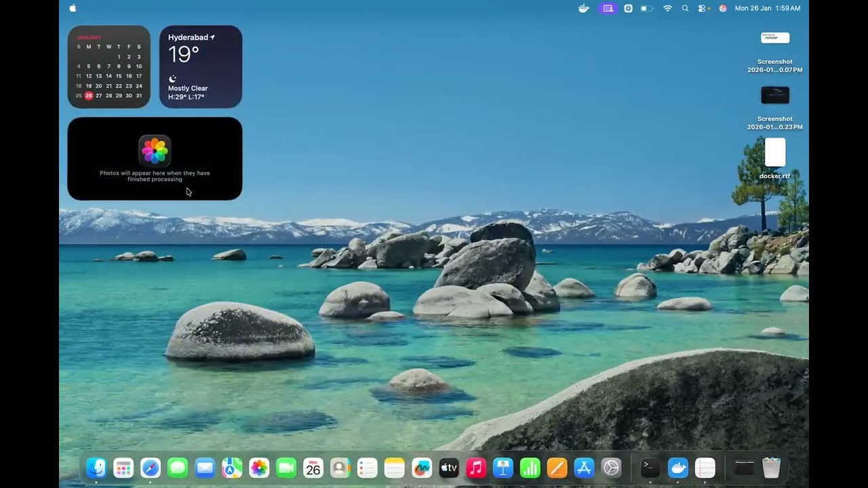The width and height of the screenshot is (868, 488).
Task: Click 19° temperature in the weather widget
Action: coord(184,55)
